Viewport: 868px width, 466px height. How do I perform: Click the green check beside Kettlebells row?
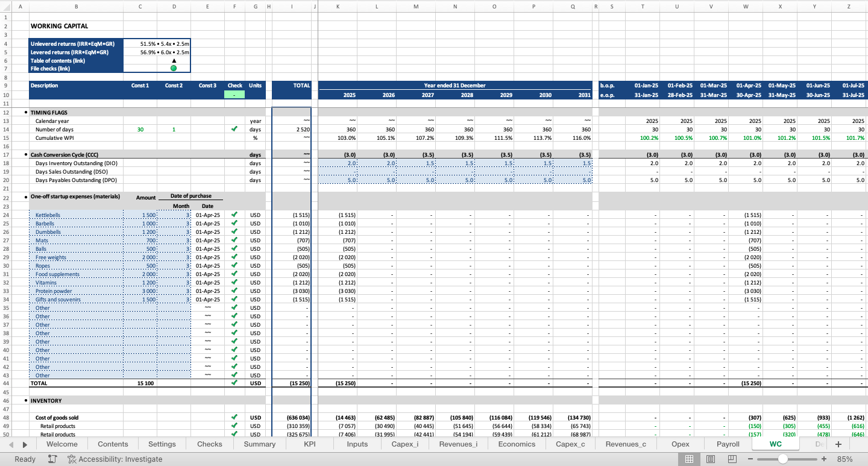(x=234, y=215)
